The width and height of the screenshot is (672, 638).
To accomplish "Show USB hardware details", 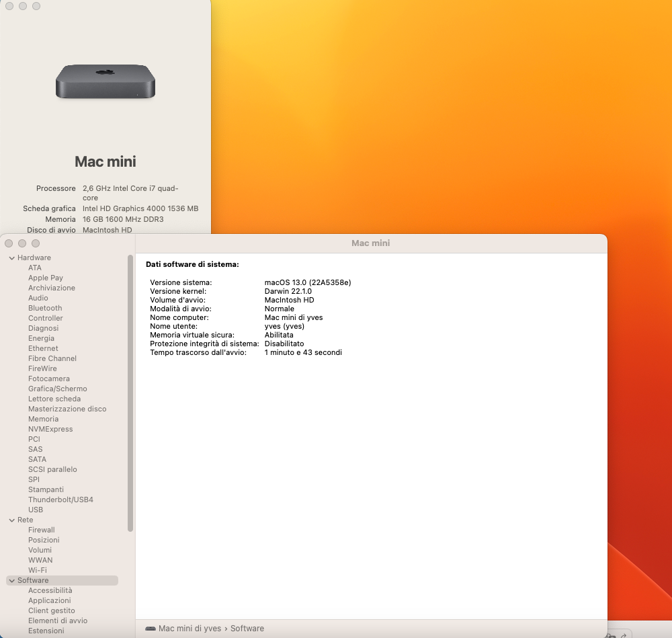I will pos(36,510).
